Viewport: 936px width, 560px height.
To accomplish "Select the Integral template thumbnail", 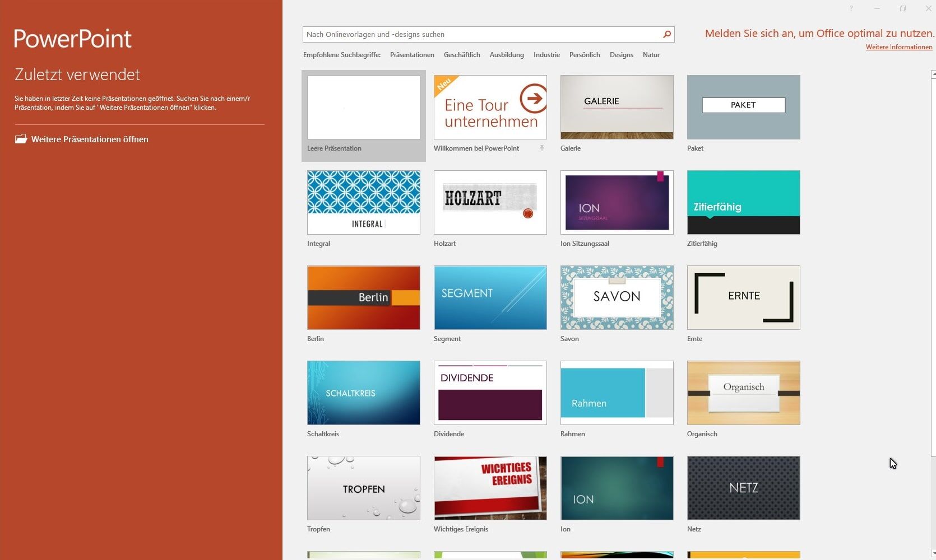I will (x=364, y=203).
